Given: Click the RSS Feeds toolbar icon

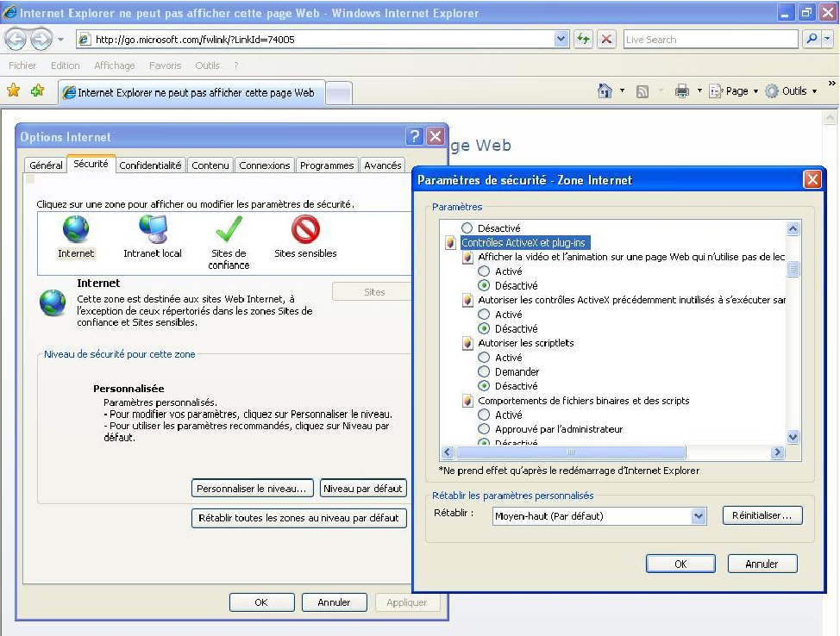Looking at the screenshot, I should coord(642,91).
